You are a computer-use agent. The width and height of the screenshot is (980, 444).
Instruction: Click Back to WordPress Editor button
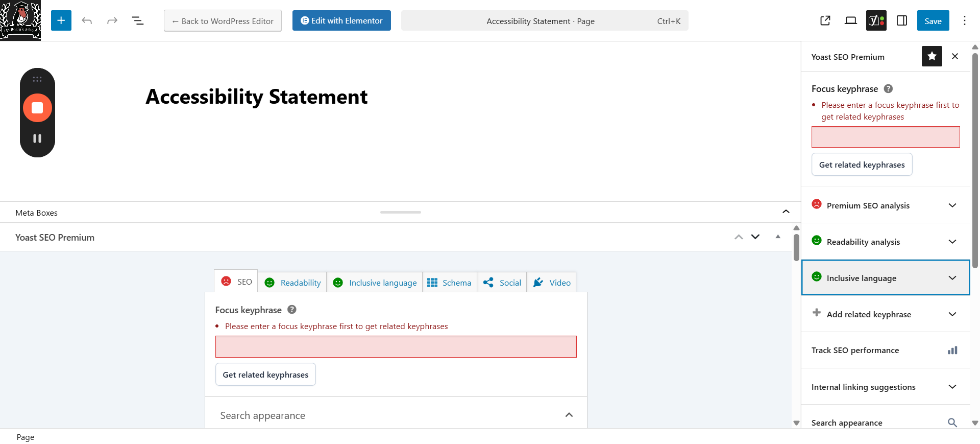pyautogui.click(x=223, y=21)
